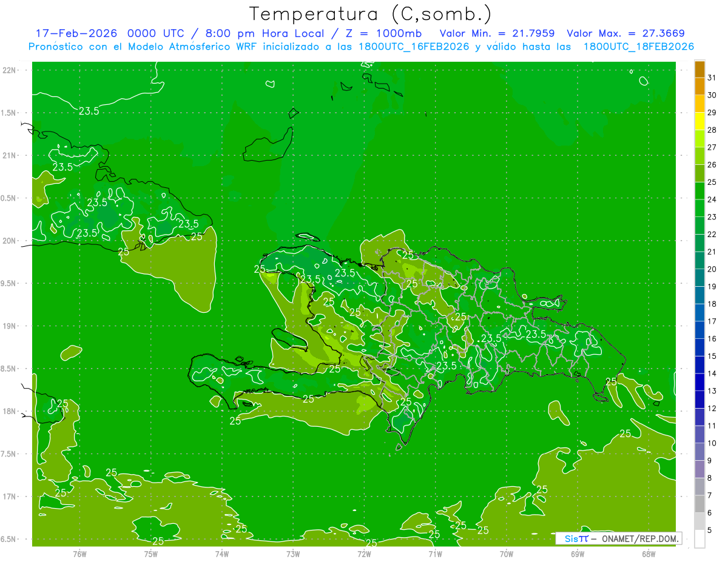Image resolution: width=728 pixels, height=562 pixels.
Task: Click the "19N" latitude axis label
Action: coord(8,326)
